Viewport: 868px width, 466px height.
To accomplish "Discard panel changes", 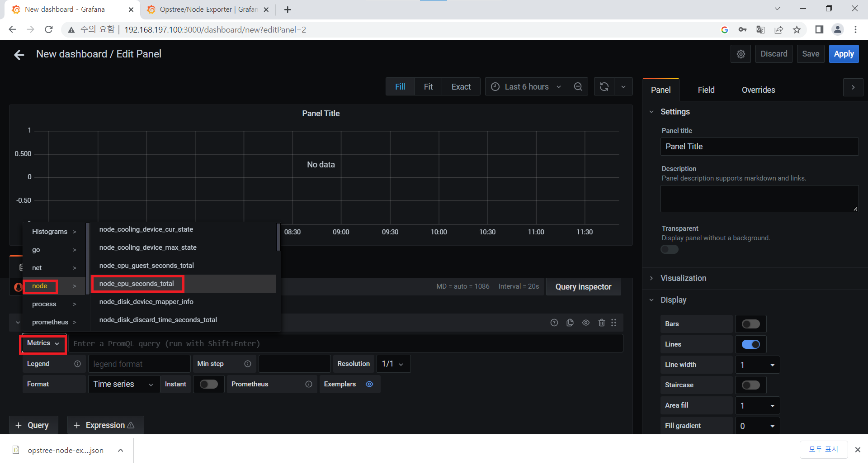I will [774, 54].
